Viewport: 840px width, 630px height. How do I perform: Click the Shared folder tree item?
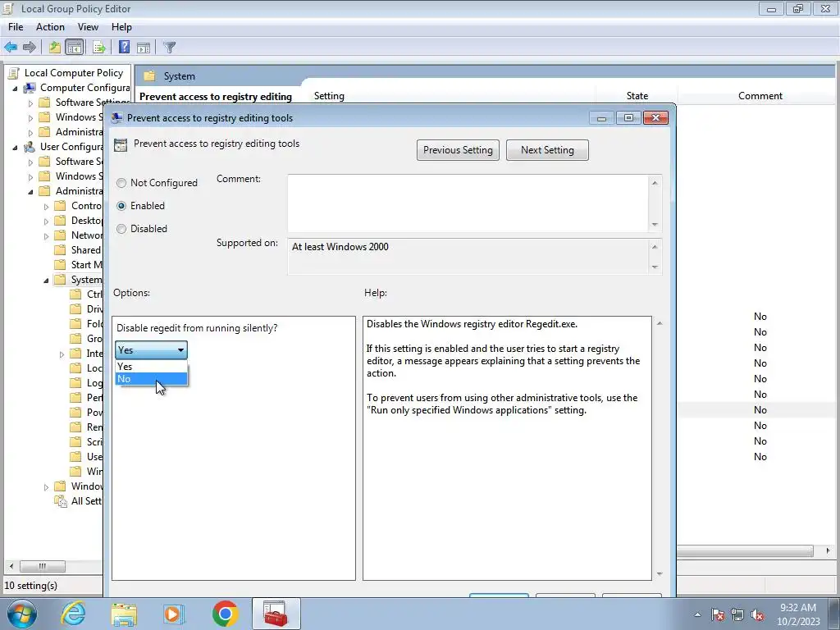point(77,250)
